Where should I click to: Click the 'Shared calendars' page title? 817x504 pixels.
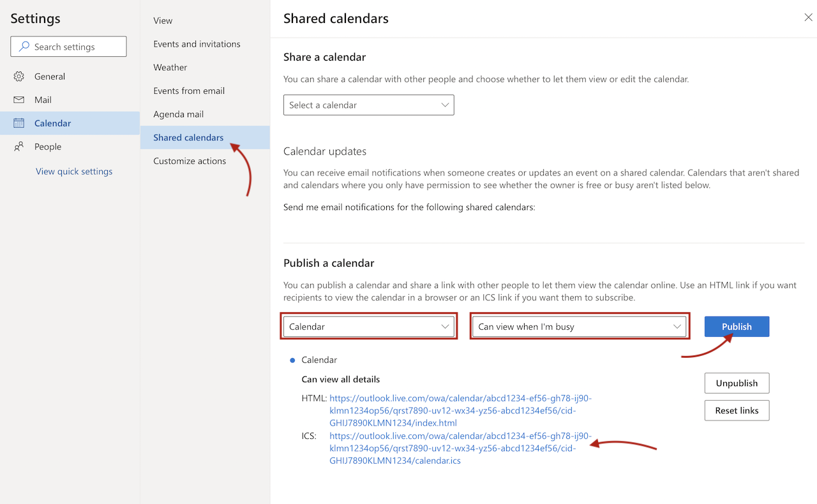[x=336, y=19]
